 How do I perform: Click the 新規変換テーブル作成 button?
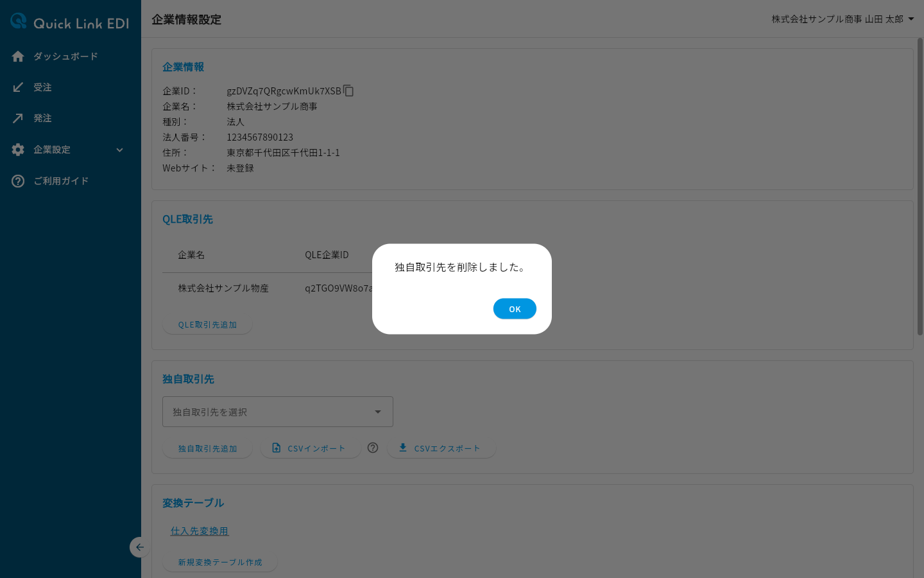[220, 563]
